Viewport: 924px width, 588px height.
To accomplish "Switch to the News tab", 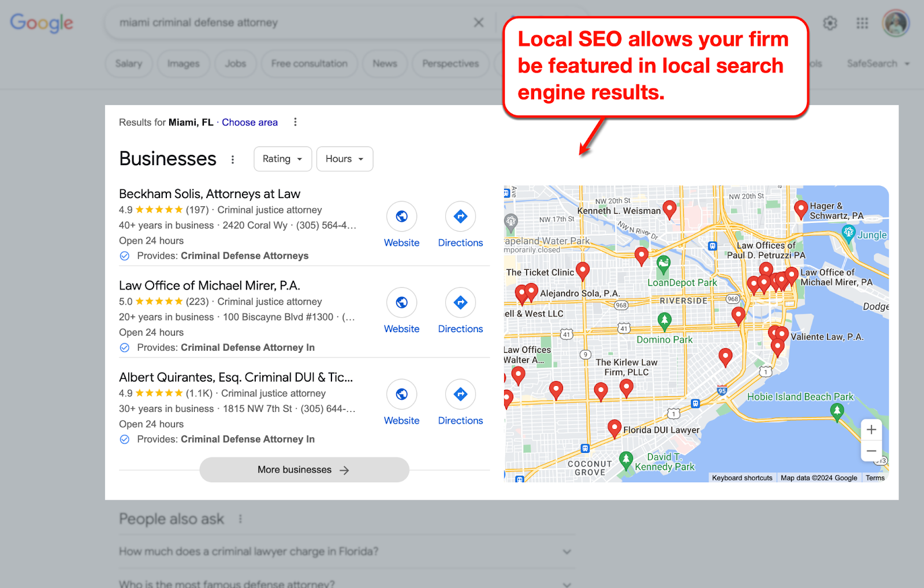I will tap(385, 64).
